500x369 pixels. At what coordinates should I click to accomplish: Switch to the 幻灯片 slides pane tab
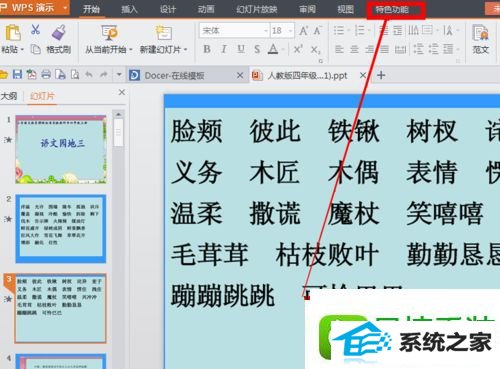pos(42,96)
